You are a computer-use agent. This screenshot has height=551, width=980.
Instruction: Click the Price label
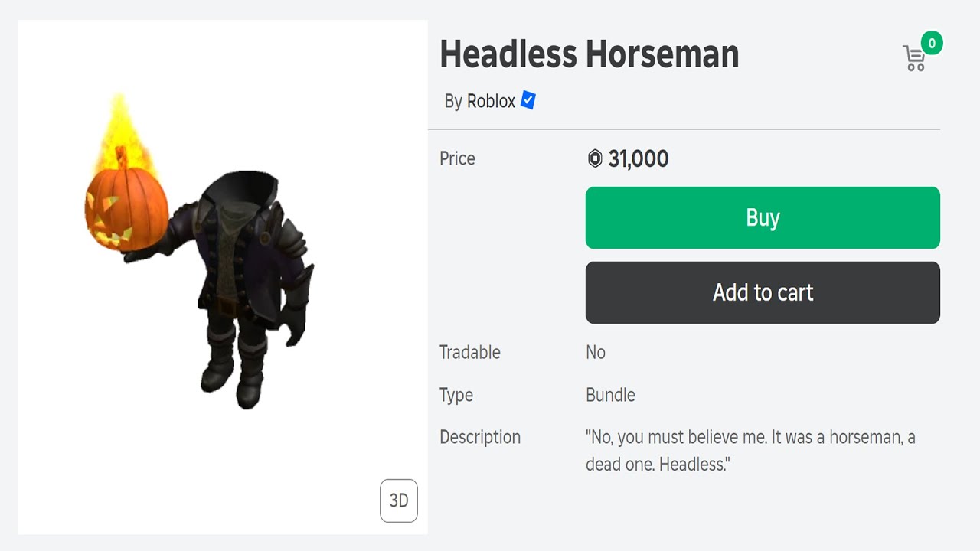point(457,159)
